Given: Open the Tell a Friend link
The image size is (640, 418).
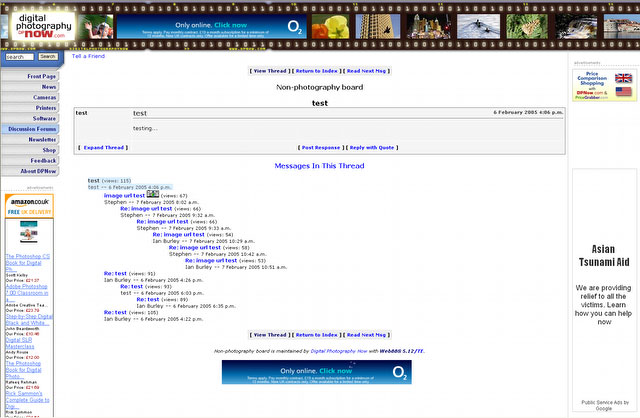Looking at the screenshot, I should (90, 57).
